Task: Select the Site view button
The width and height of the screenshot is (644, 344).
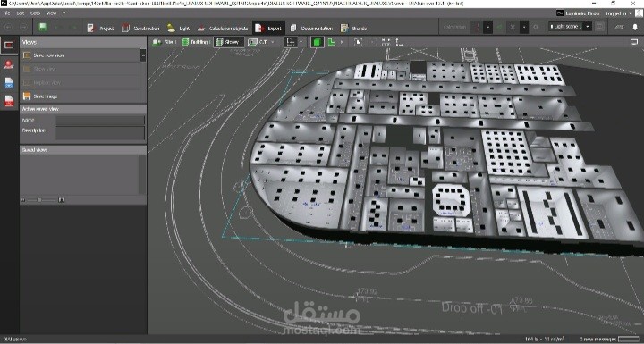Action: pos(164,42)
